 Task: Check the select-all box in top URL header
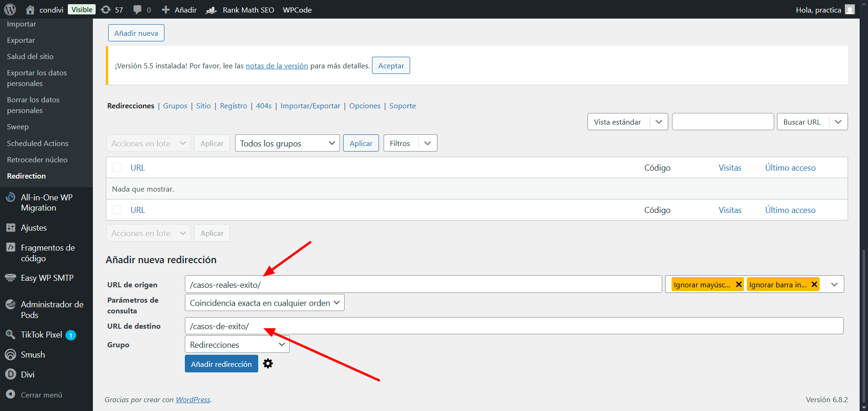[x=117, y=168]
